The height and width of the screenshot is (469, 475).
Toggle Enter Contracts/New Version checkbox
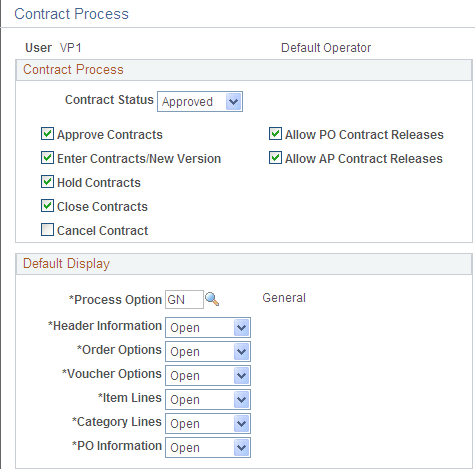[x=47, y=158]
